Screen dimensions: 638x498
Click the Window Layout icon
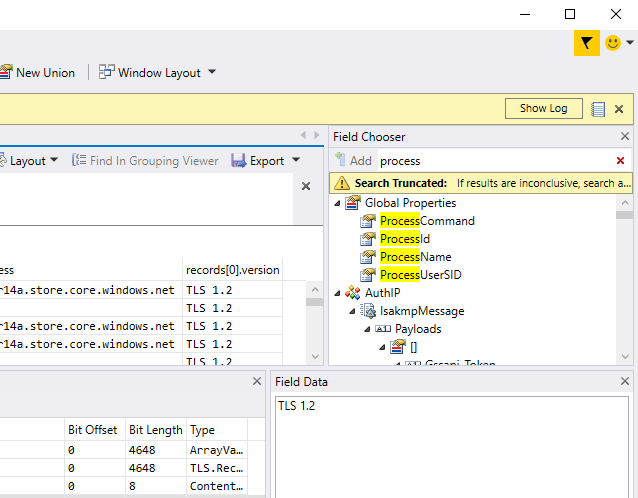[x=107, y=72]
